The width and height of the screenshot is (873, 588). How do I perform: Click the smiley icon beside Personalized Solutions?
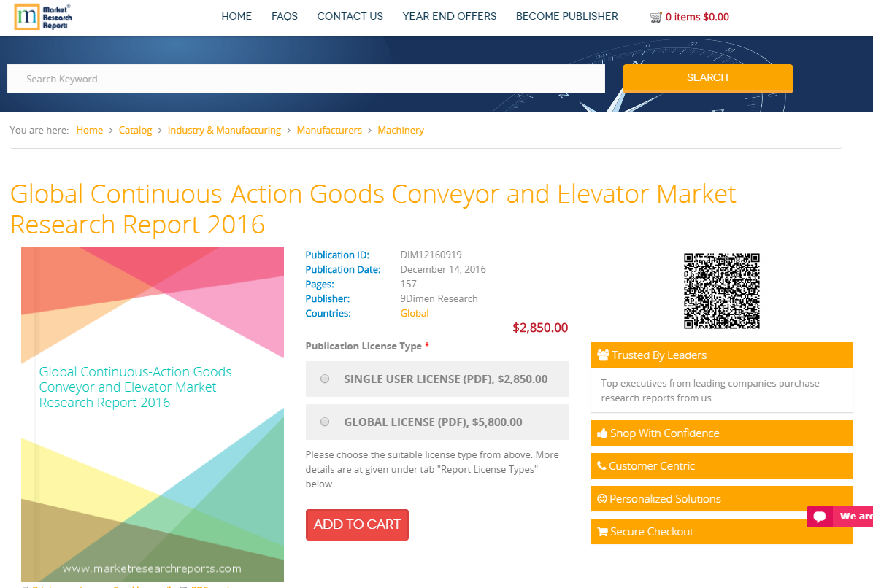pyautogui.click(x=602, y=498)
